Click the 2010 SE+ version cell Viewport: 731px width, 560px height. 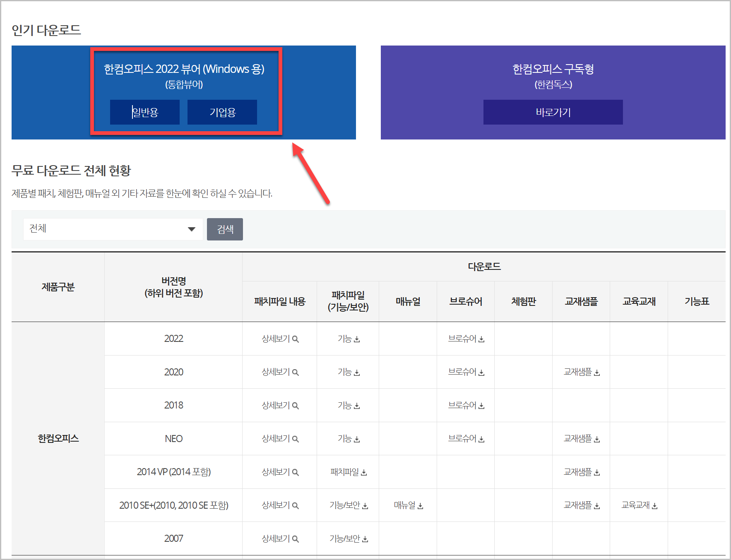(x=173, y=505)
